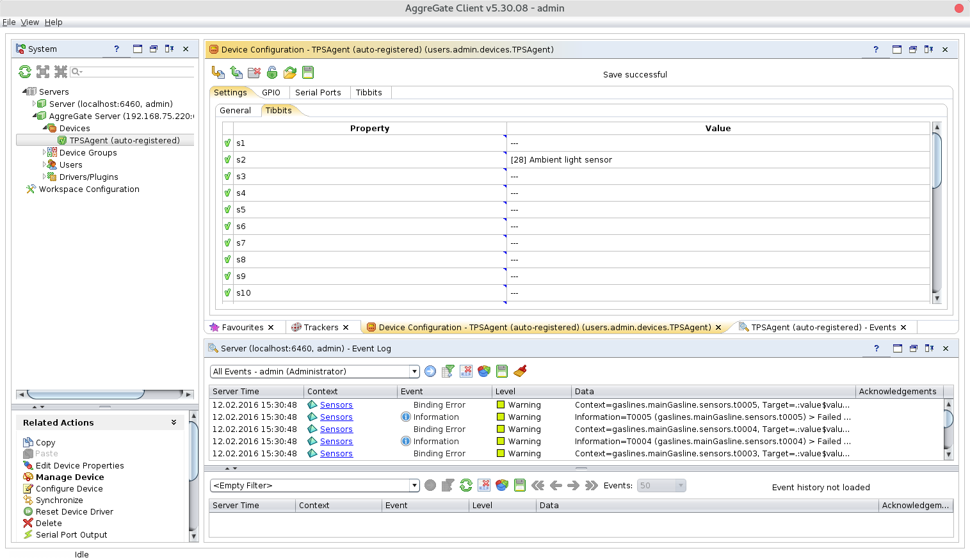Viewport: 970px width, 560px height.
Task: Click the green floppy export icon in upper Event Log toolbar
Action: 502,371
